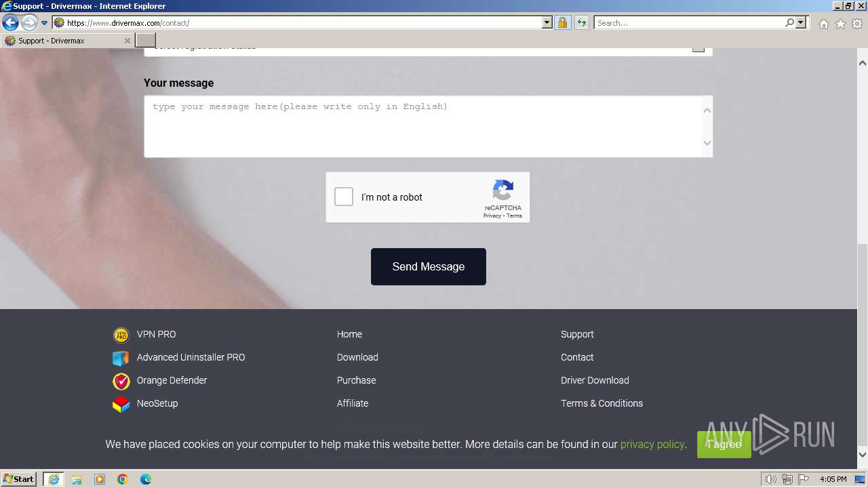The height and width of the screenshot is (488, 868).
Task: Open Terms & Conditions footer link
Action: [x=601, y=403]
